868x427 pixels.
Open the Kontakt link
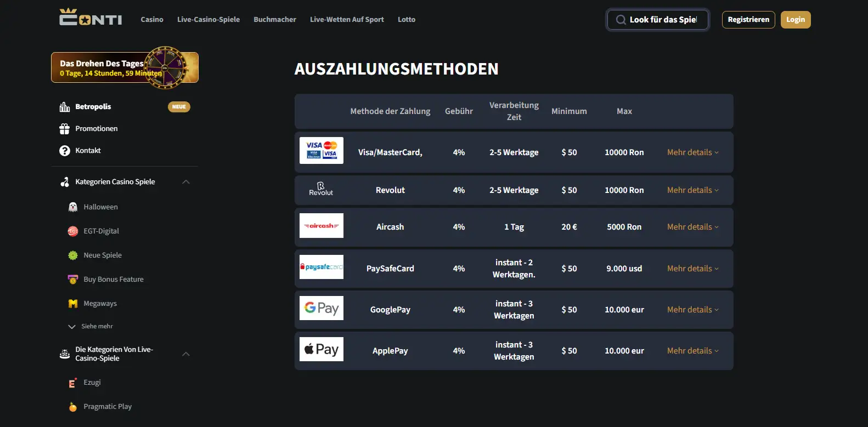click(x=88, y=151)
